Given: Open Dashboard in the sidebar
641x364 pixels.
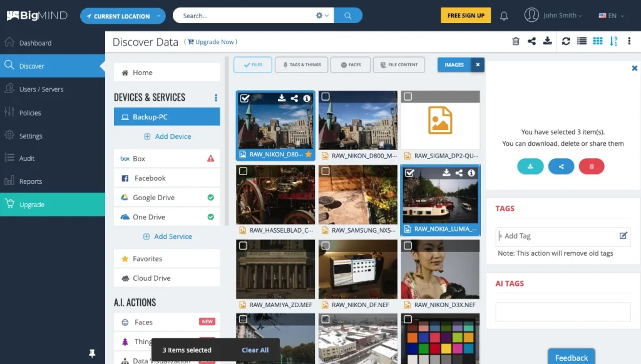Looking at the screenshot, I should coord(53,43).
